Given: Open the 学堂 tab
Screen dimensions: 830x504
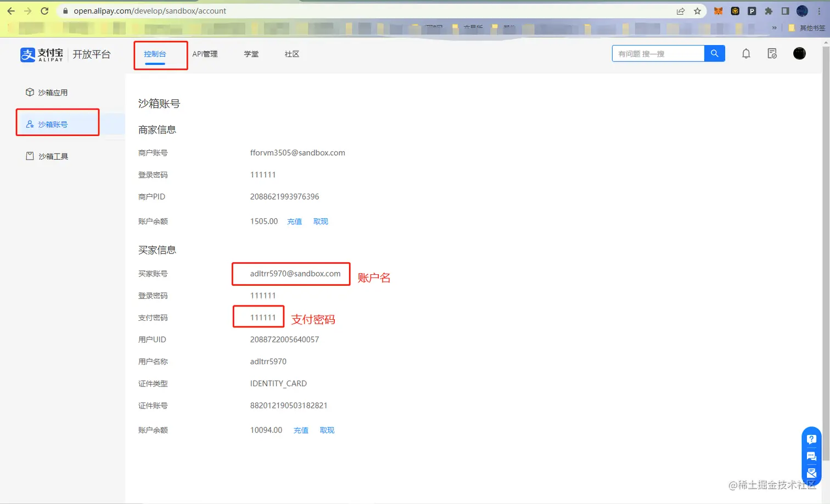Looking at the screenshot, I should 251,54.
